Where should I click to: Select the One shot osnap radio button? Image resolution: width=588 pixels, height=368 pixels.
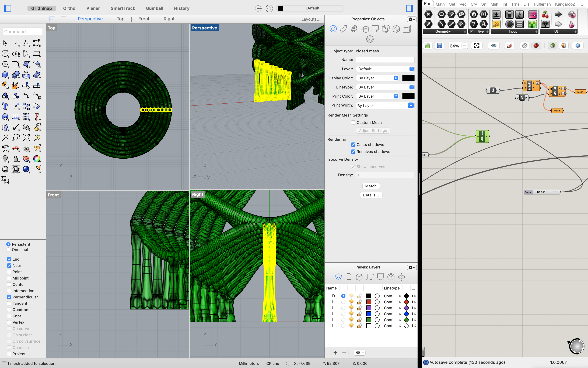(9, 250)
